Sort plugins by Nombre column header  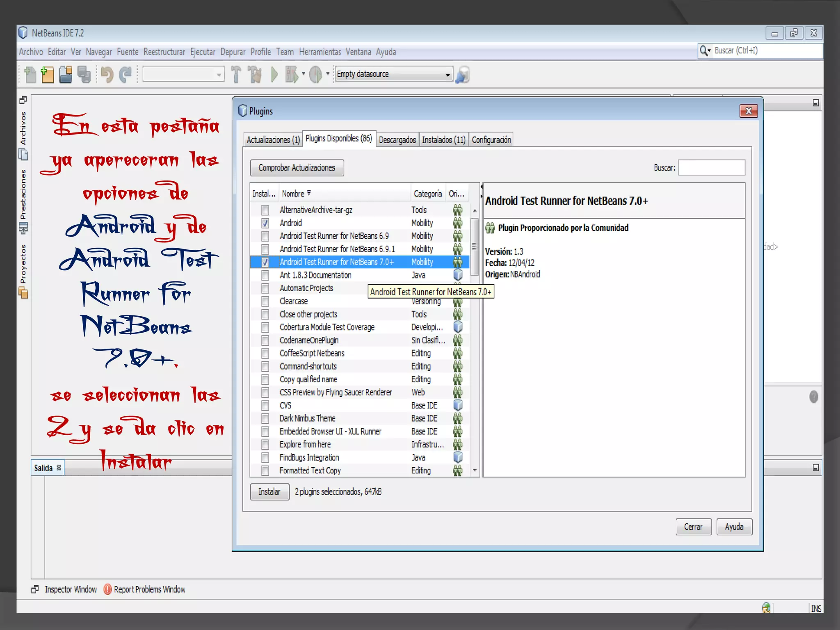[345, 194]
